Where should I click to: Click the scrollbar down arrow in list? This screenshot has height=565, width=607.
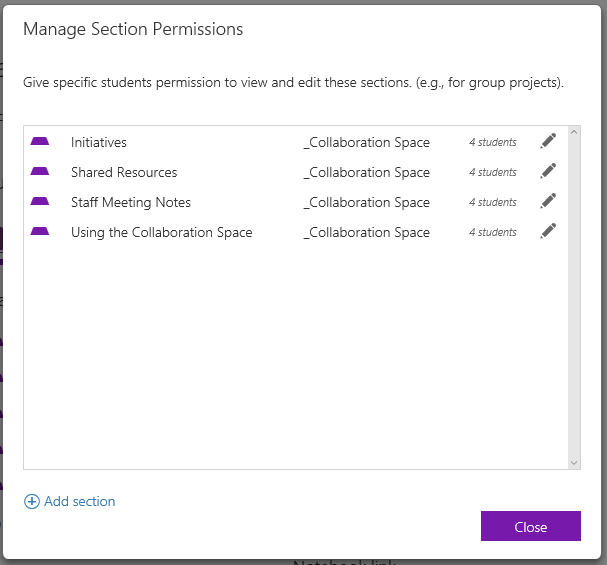click(574, 463)
